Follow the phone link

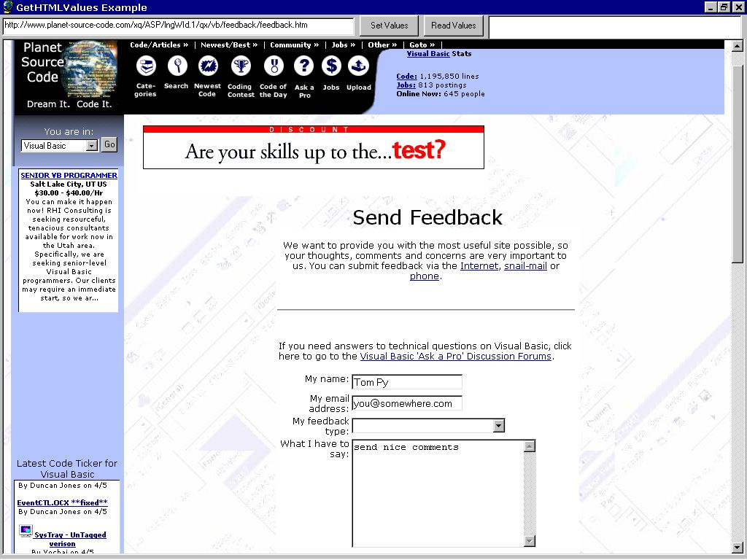[x=424, y=276]
